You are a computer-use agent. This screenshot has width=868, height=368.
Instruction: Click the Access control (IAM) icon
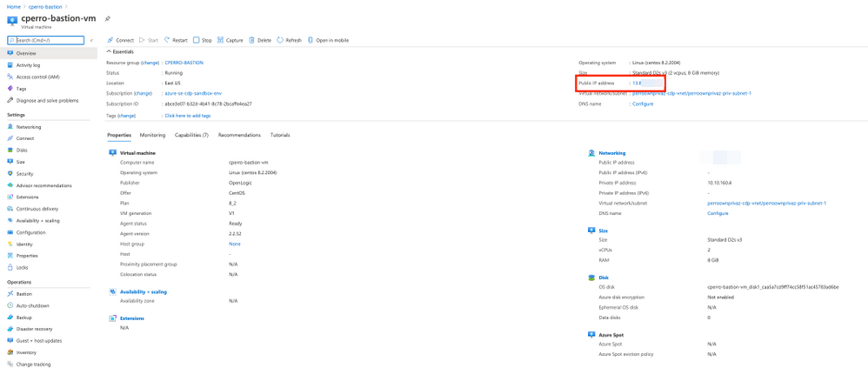(x=10, y=77)
